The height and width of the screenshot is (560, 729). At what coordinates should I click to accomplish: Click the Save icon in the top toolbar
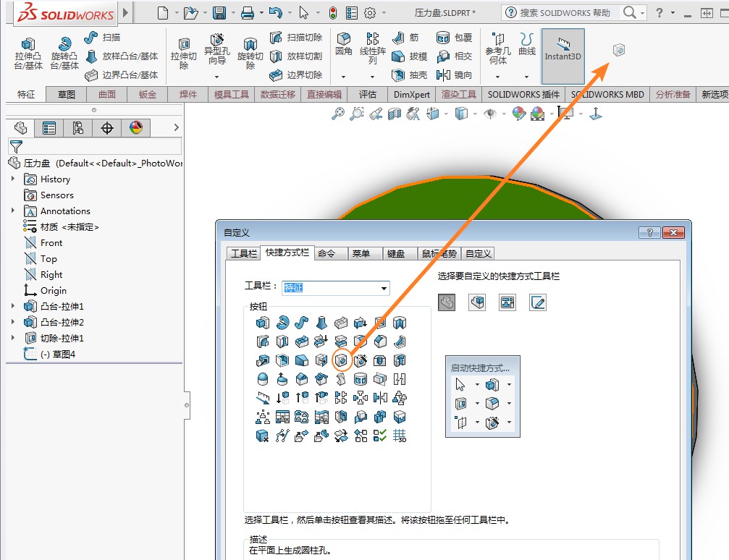(x=219, y=12)
